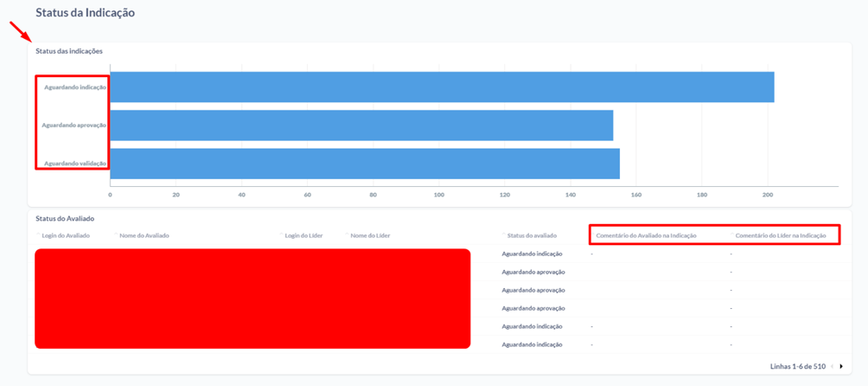Sort by Nome do Avaliado column header

[144, 235]
